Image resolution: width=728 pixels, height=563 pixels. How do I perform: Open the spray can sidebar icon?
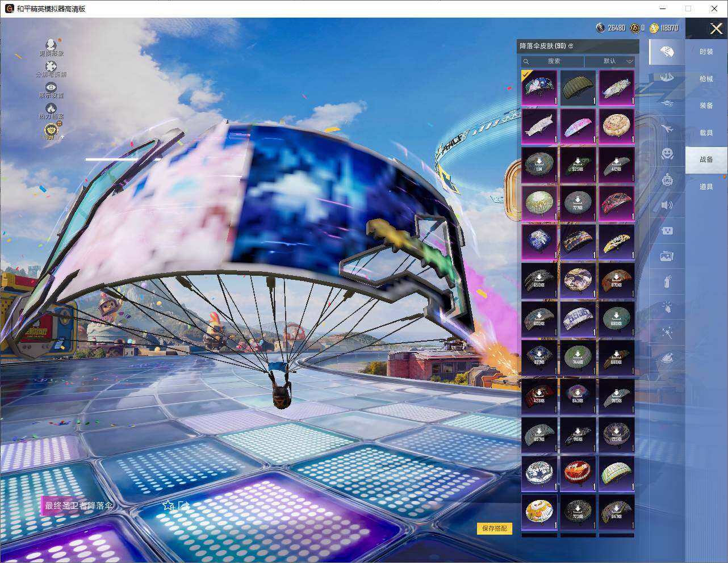tap(667, 281)
